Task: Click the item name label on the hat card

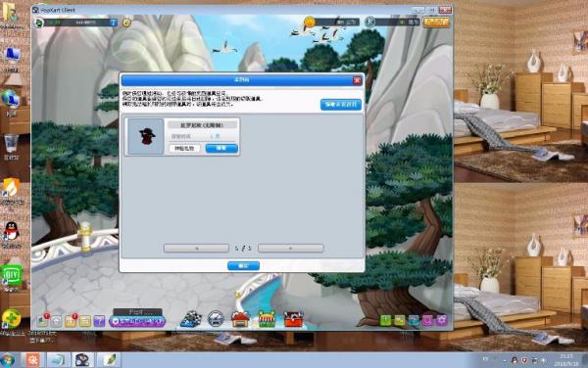Action: coord(203,125)
